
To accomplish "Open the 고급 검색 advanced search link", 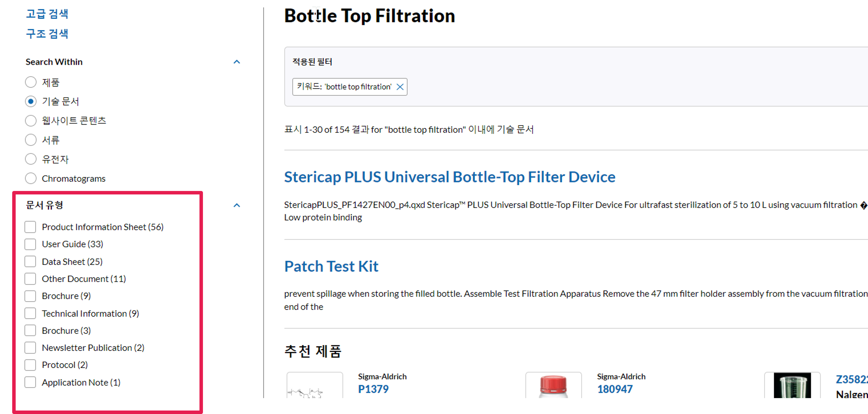I will pyautogui.click(x=47, y=14).
